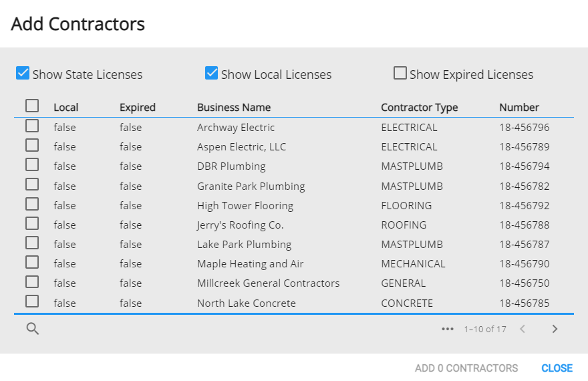Click license number 18-456789

click(525, 147)
